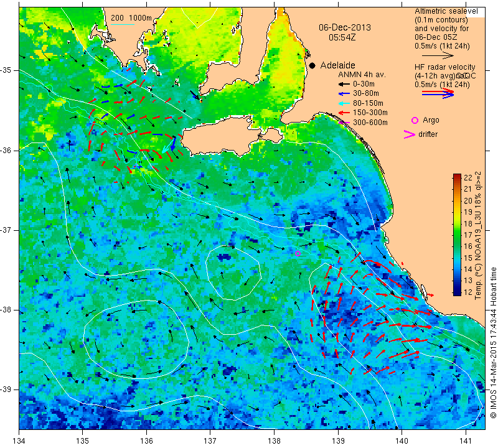Click the 'ANMN 4h av.' legend heading
498x448 pixels.
[362, 75]
